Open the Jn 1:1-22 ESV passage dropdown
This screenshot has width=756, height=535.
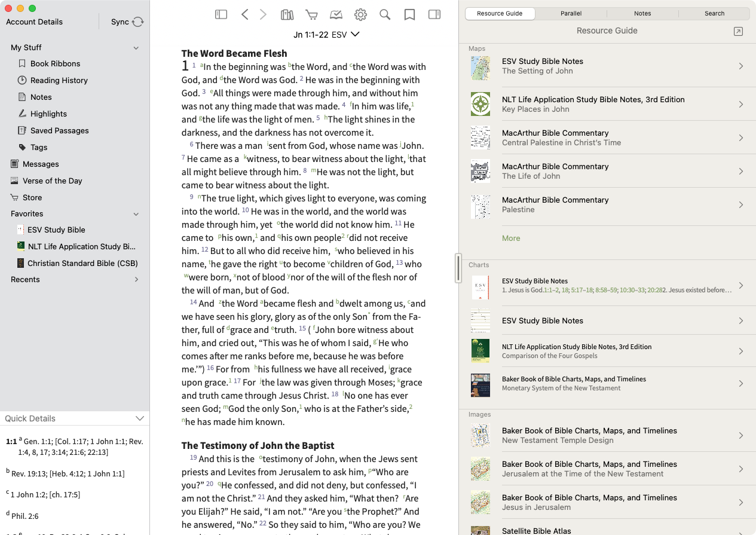click(x=326, y=35)
